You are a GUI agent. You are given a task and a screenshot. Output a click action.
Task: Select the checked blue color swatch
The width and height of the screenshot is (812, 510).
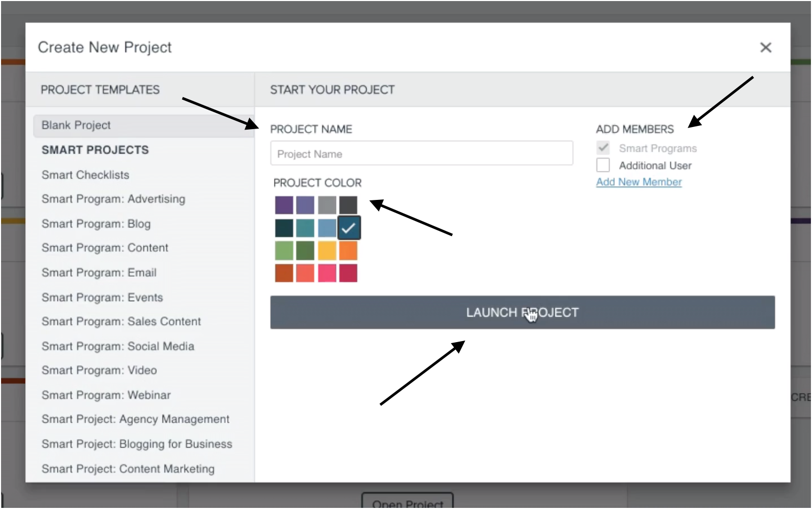coord(349,228)
